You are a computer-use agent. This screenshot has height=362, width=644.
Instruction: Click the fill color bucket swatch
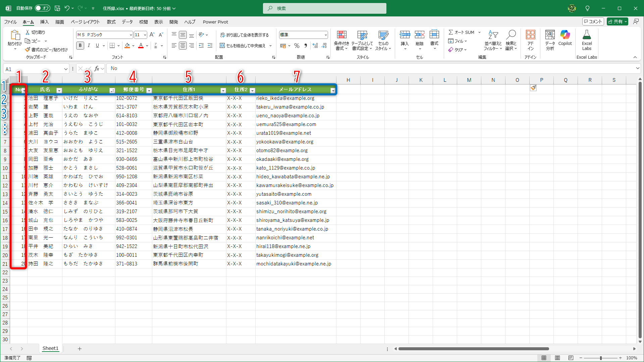127,46
